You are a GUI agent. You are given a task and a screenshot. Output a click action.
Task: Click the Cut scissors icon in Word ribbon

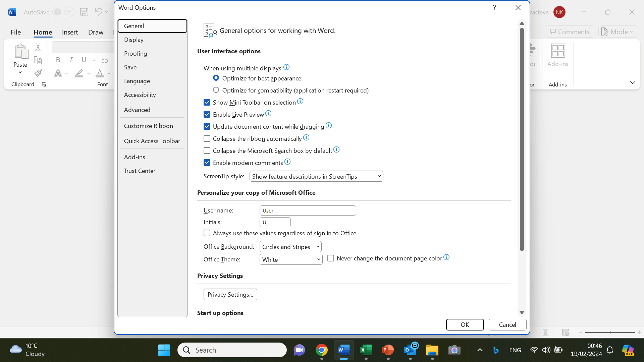[38, 48]
